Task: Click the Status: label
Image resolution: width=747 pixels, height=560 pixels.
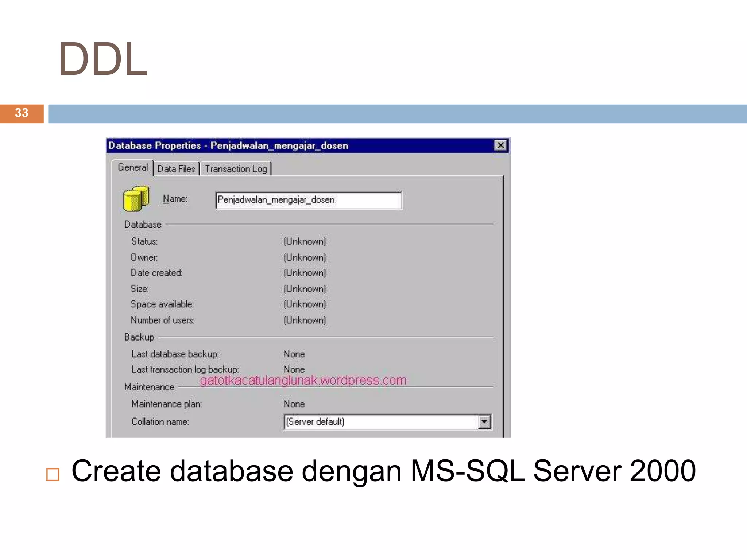Action: pyautogui.click(x=144, y=241)
